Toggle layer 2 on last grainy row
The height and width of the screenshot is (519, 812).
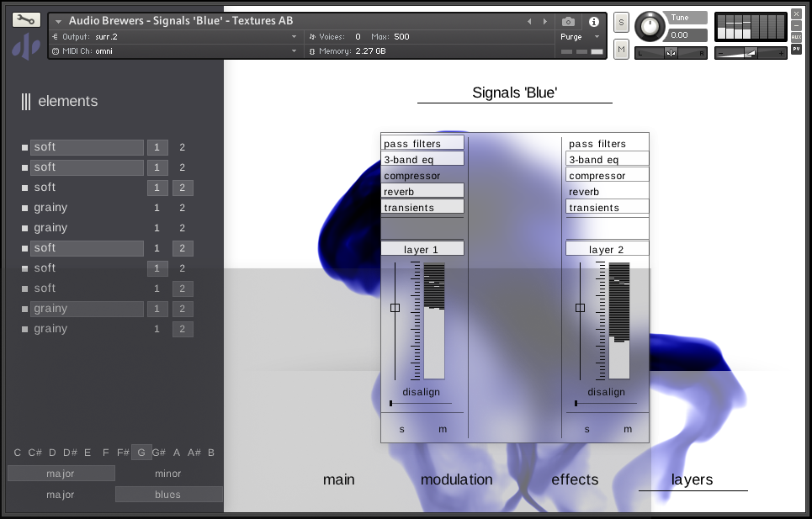(183, 329)
